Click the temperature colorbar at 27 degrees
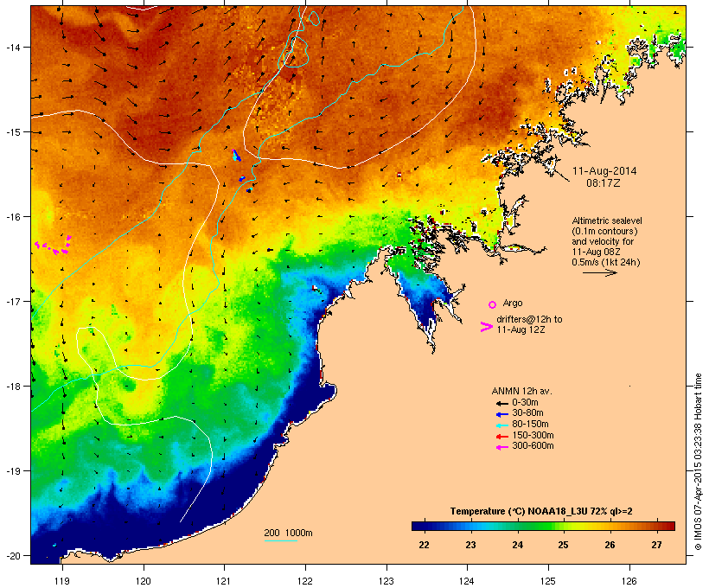The width and height of the screenshot is (709, 588). 656,526
